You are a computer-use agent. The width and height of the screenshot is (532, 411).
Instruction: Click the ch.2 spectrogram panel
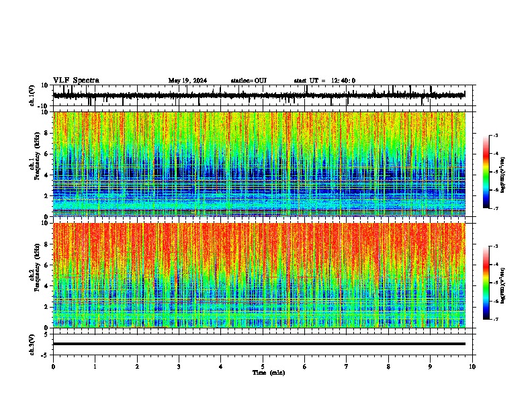(259, 275)
